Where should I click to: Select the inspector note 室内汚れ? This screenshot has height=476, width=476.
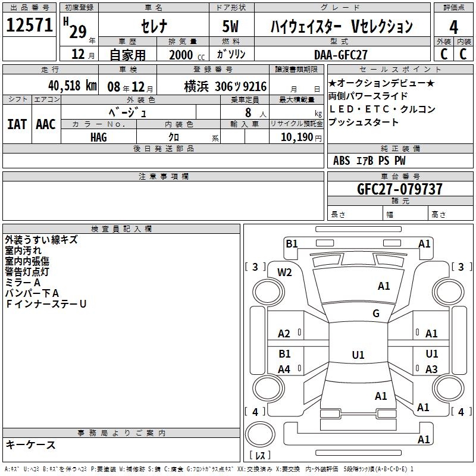23,250
